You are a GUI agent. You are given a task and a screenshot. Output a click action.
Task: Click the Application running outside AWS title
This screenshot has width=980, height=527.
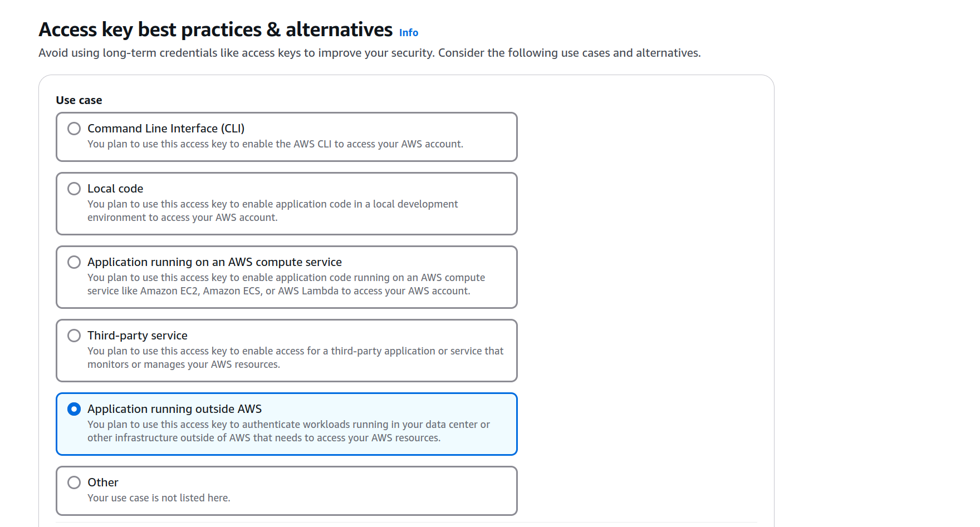[174, 409]
